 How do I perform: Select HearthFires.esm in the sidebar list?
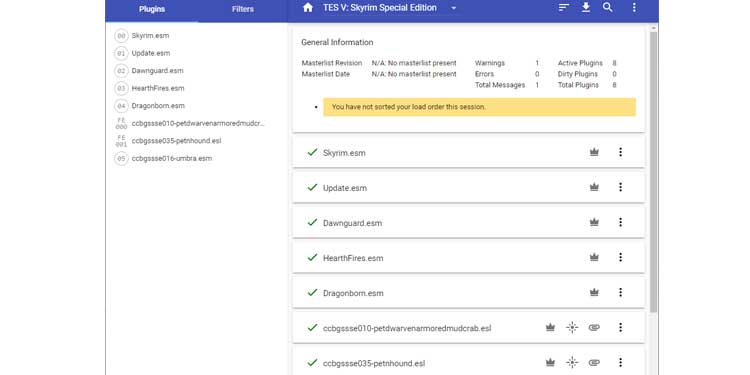(158, 88)
